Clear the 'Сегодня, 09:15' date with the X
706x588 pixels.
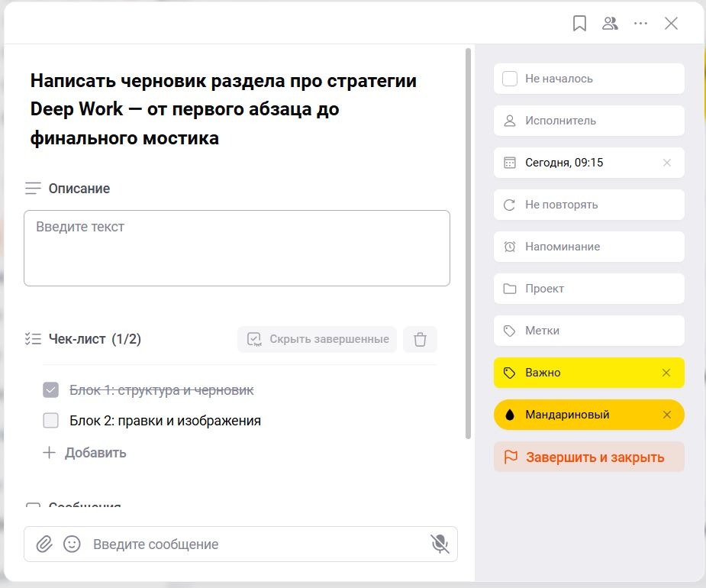click(x=667, y=163)
